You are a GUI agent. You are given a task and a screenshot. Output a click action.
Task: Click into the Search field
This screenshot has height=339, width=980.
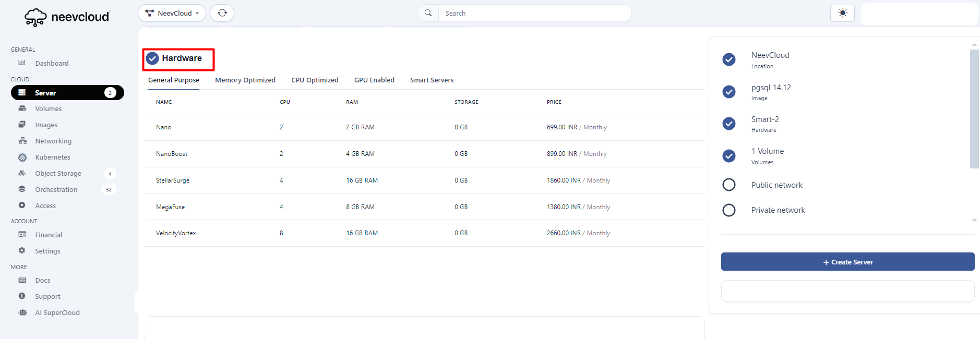pyautogui.click(x=532, y=13)
